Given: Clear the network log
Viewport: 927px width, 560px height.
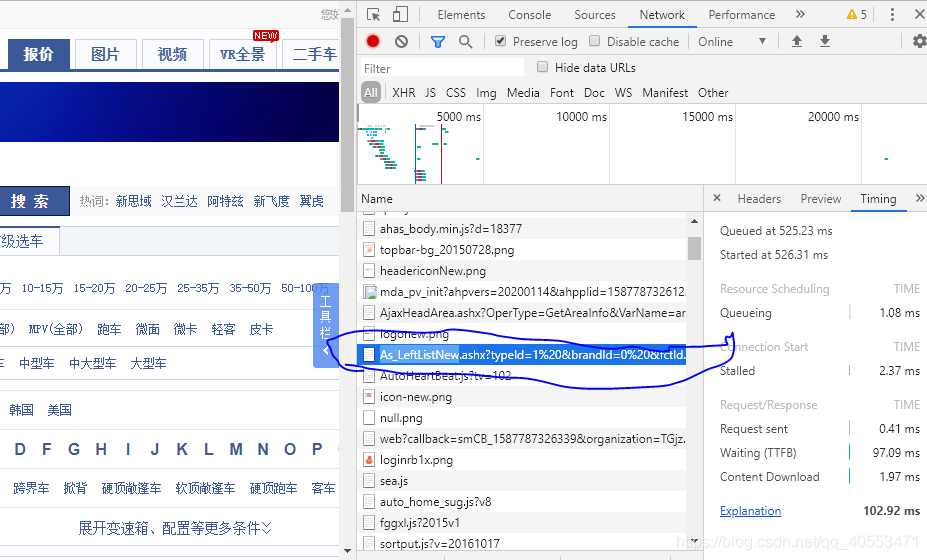Looking at the screenshot, I should tap(401, 41).
